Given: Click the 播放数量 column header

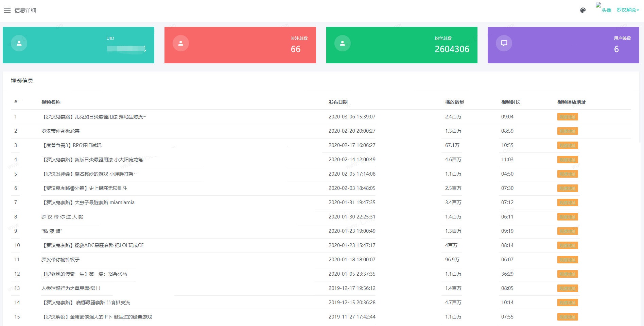Looking at the screenshot, I should pos(454,102).
